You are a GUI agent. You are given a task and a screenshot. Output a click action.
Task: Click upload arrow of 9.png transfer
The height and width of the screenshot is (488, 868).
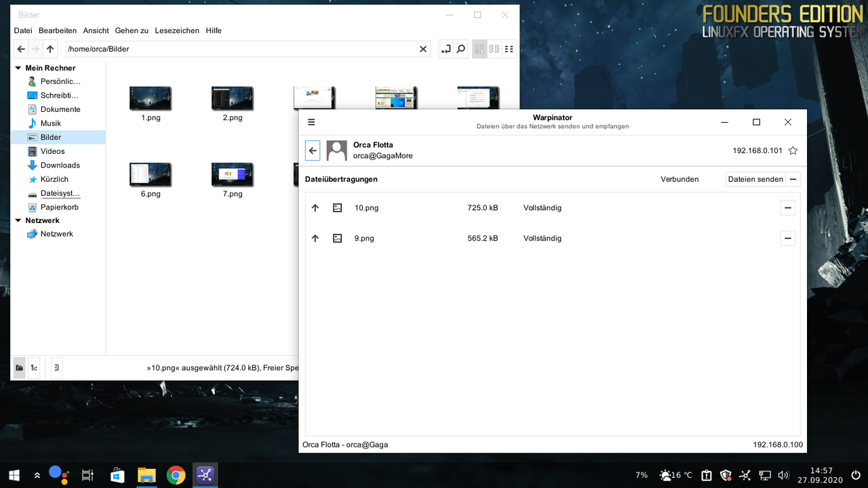click(315, 239)
